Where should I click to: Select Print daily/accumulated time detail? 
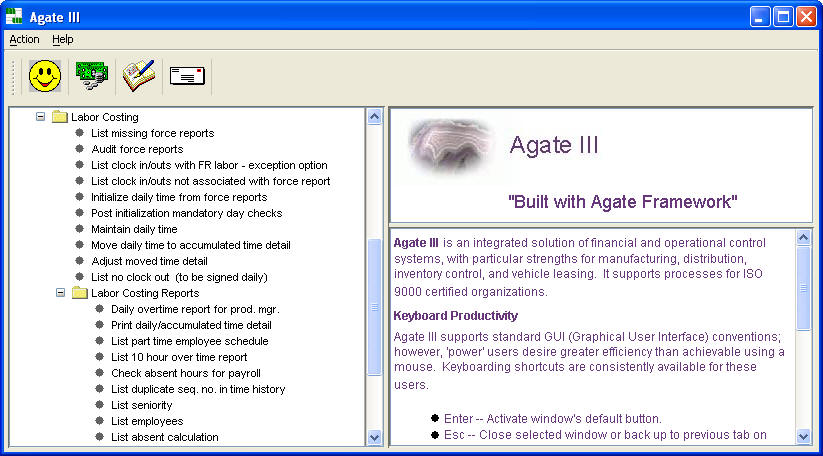pos(191,325)
